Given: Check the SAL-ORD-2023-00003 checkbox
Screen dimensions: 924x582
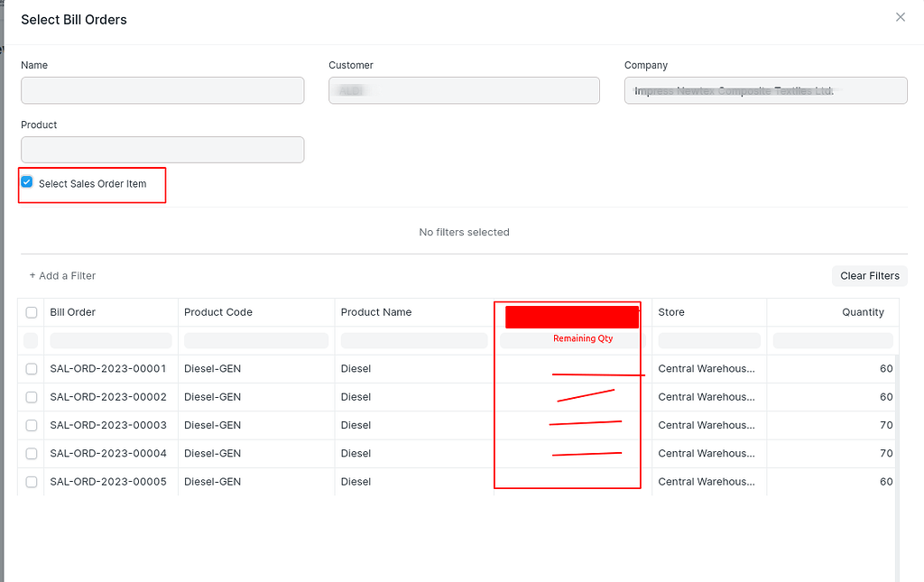Looking at the screenshot, I should [32, 425].
